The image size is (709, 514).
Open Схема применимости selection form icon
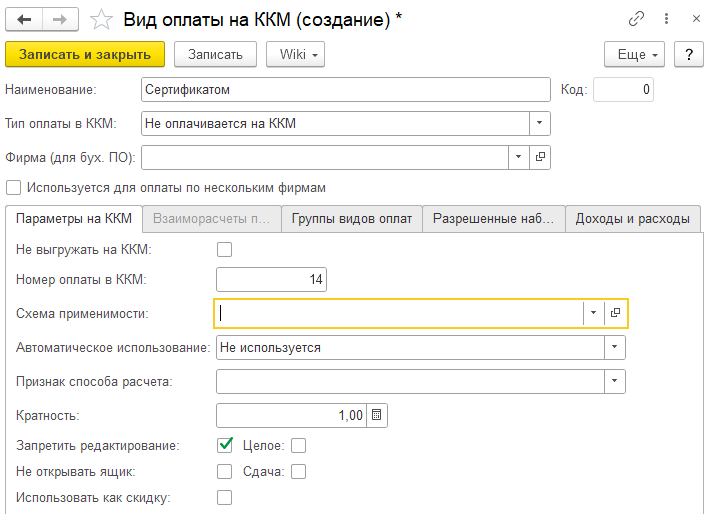(616, 313)
